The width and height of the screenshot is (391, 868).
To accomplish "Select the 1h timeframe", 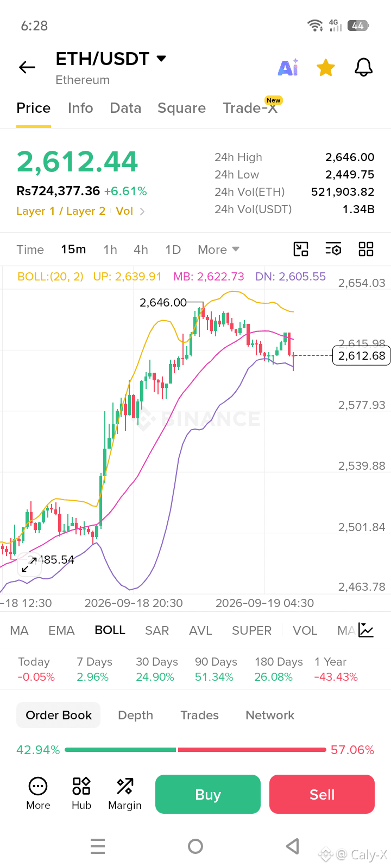I will click(x=110, y=250).
